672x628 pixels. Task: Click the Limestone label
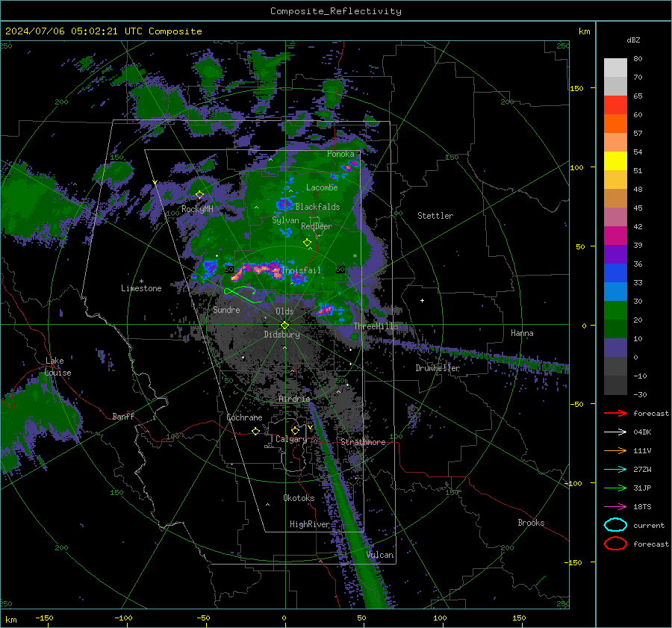(141, 288)
